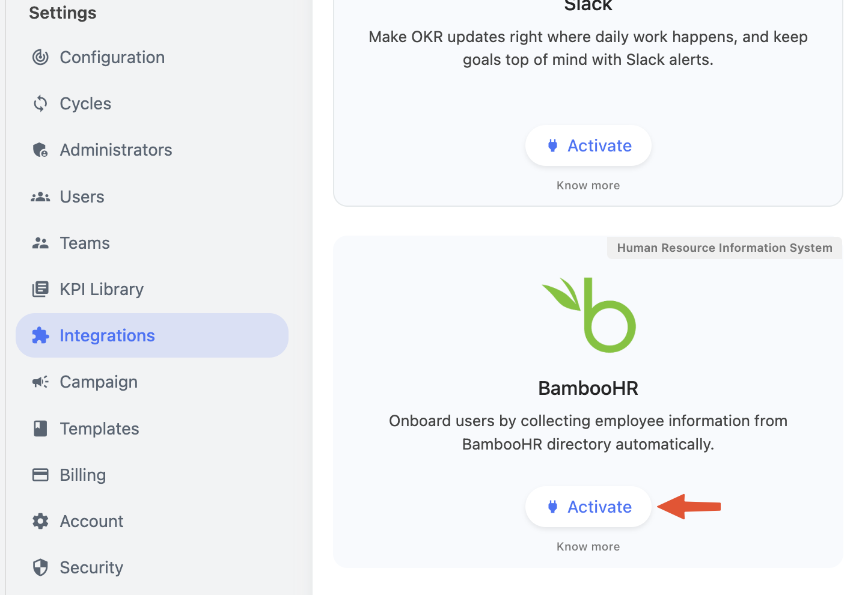
Task: Go to the Templates menu item
Action: [152, 429]
